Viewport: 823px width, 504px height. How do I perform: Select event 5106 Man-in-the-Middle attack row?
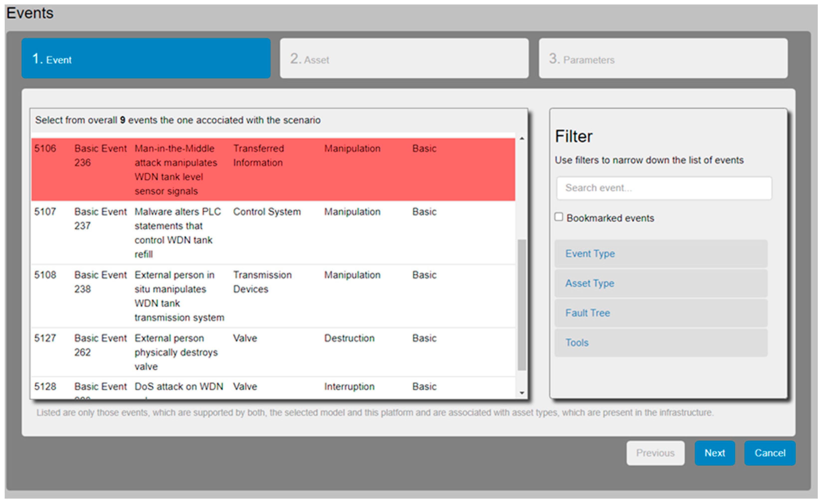[x=273, y=170]
